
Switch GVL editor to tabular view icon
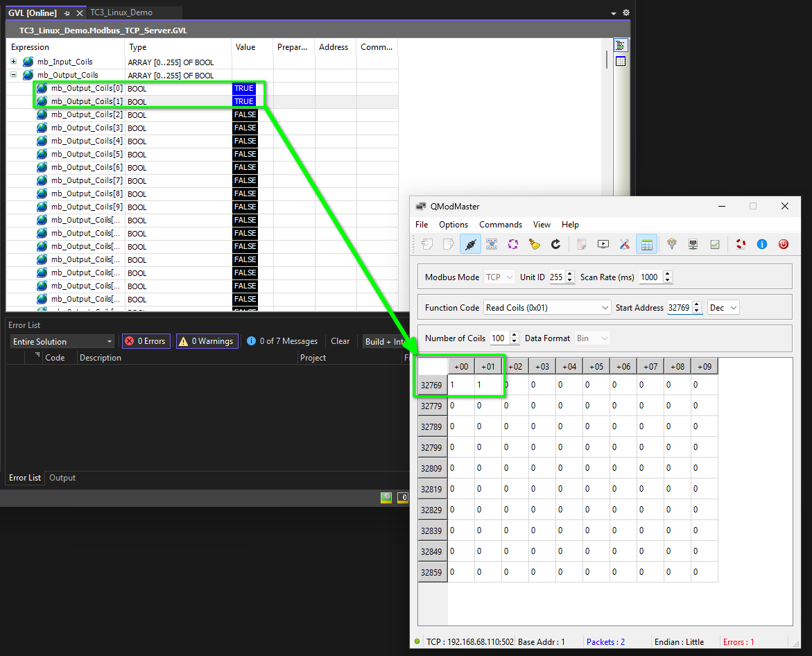tap(621, 62)
